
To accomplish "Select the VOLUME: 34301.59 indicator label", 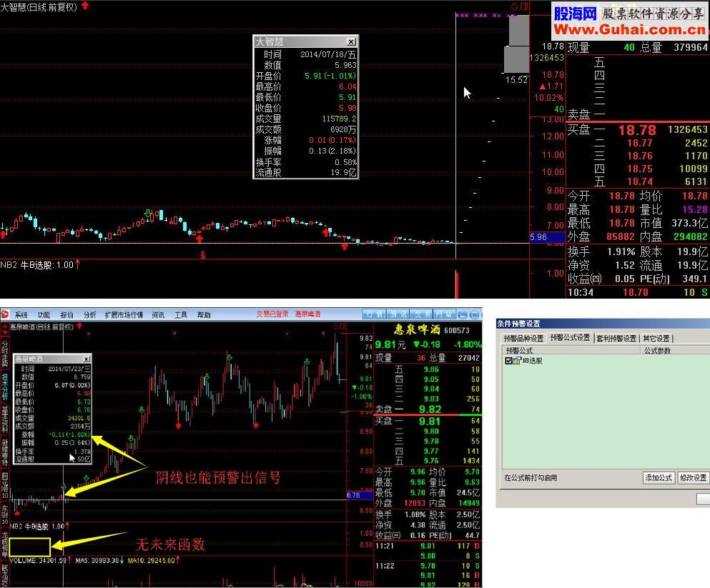I will tap(38, 560).
